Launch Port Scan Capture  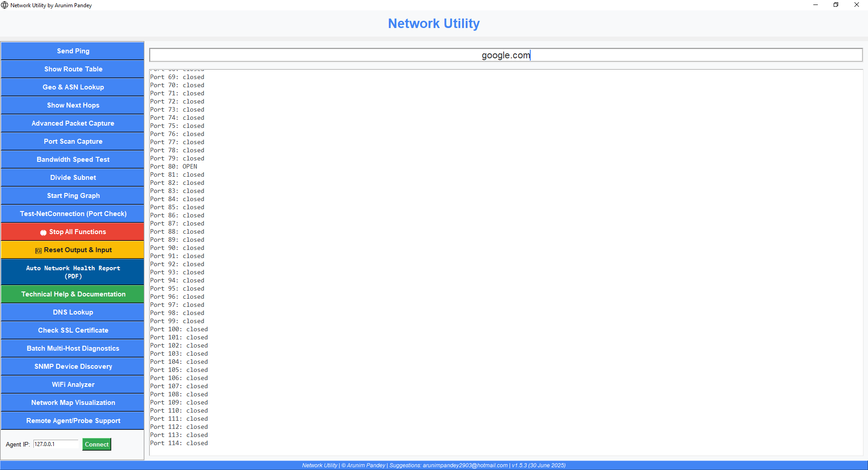click(73, 141)
